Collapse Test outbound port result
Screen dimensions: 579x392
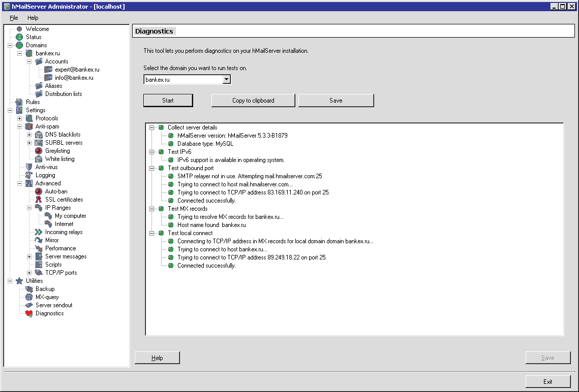151,168
